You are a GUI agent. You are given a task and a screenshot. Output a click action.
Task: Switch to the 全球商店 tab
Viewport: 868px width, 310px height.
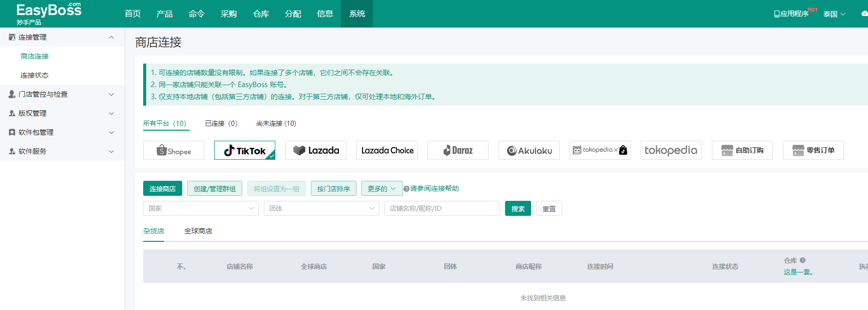pyautogui.click(x=198, y=231)
